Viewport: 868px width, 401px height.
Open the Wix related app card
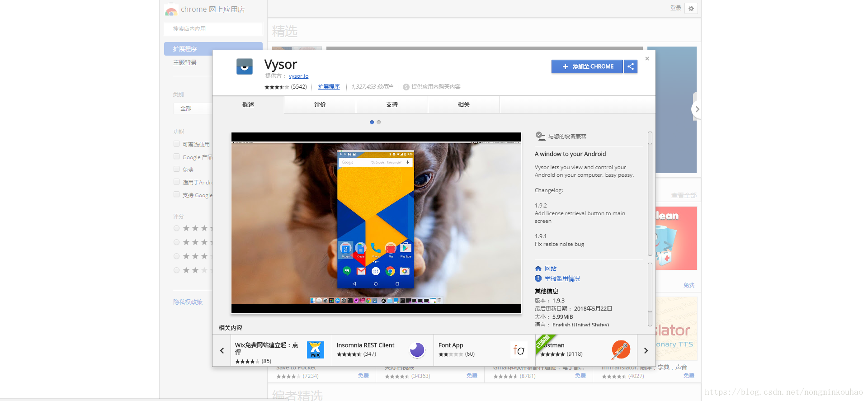281,350
